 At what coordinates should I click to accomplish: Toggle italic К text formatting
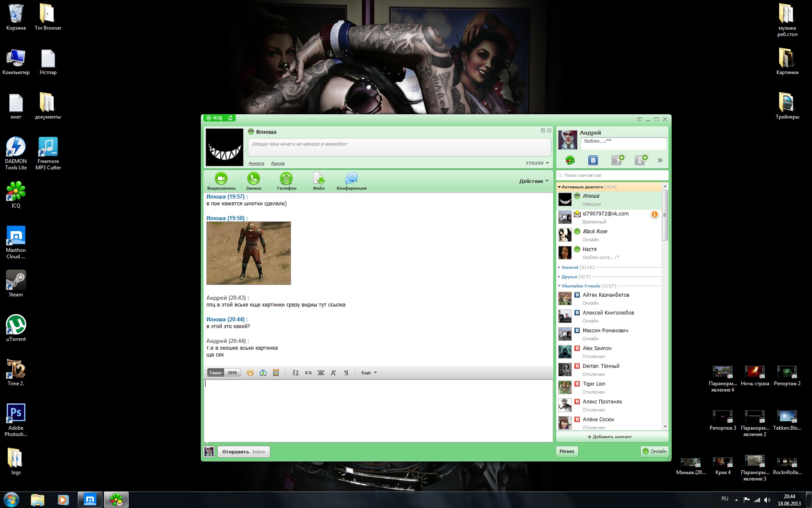coord(333,373)
